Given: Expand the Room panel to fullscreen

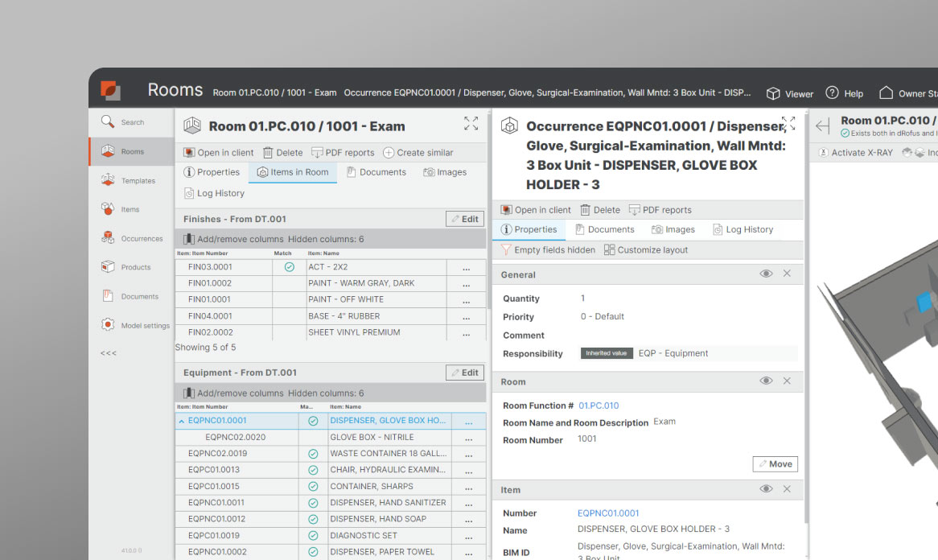Looking at the screenshot, I should (x=471, y=123).
